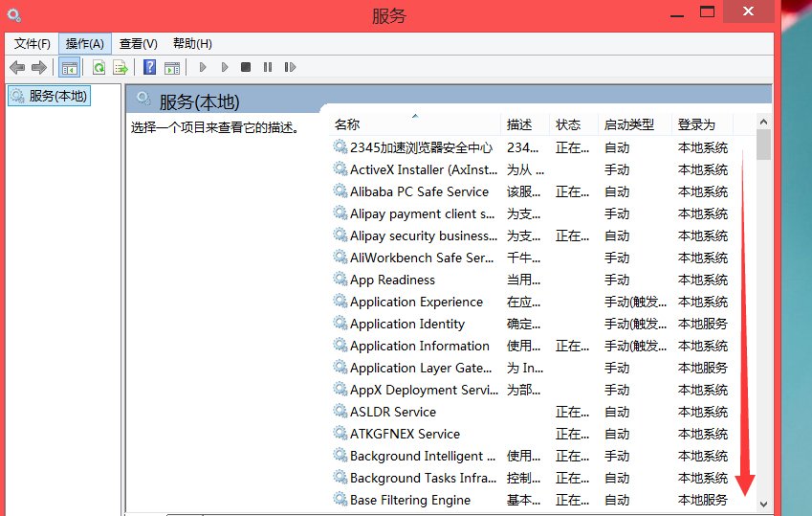This screenshot has width=812, height=516.
Task: Click the gear icon beside Base Filtering Engine
Action: 340,500
